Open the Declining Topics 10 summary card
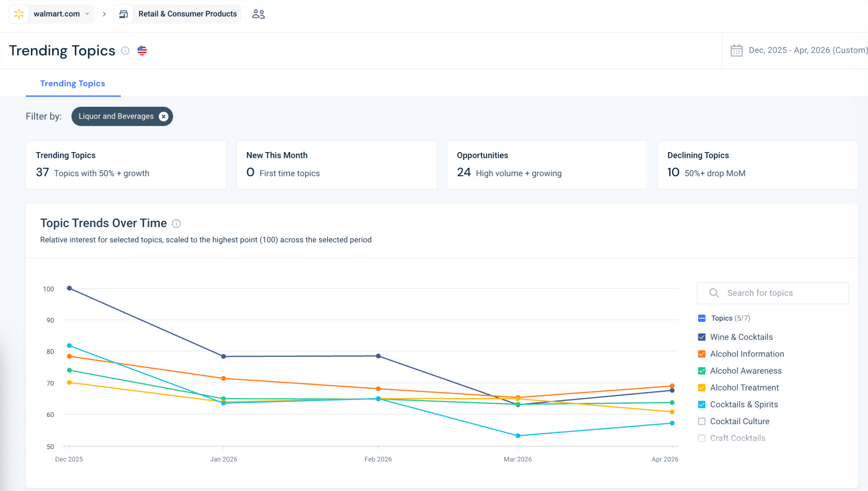The height and width of the screenshot is (491, 868). pos(758,165)
